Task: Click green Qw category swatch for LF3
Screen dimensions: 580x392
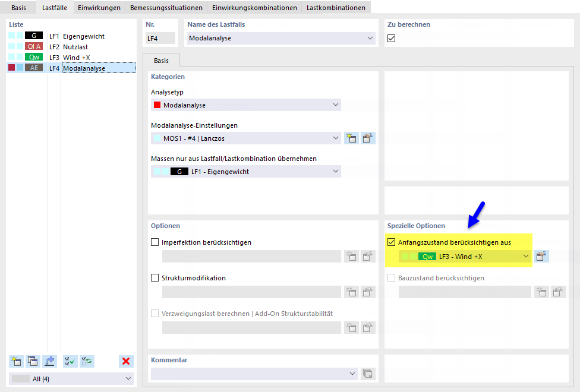Action: [34, 57]
